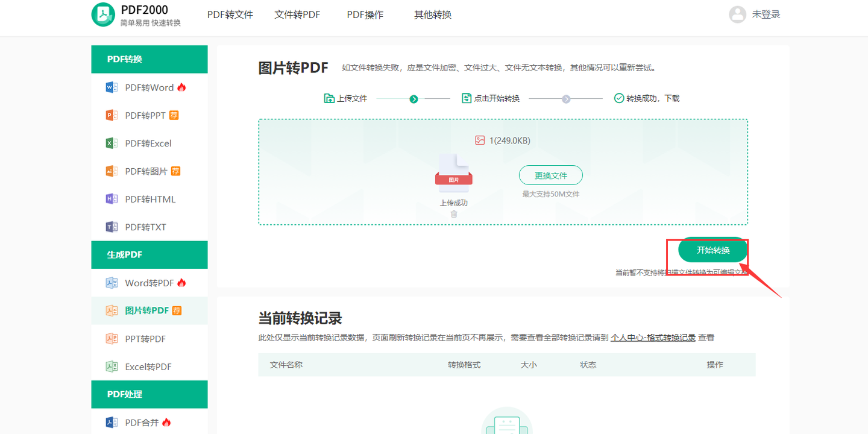Click the upload icon beside 上传文件 step
The height and width of the screenshot is (434, 868).
coord(329,98)
